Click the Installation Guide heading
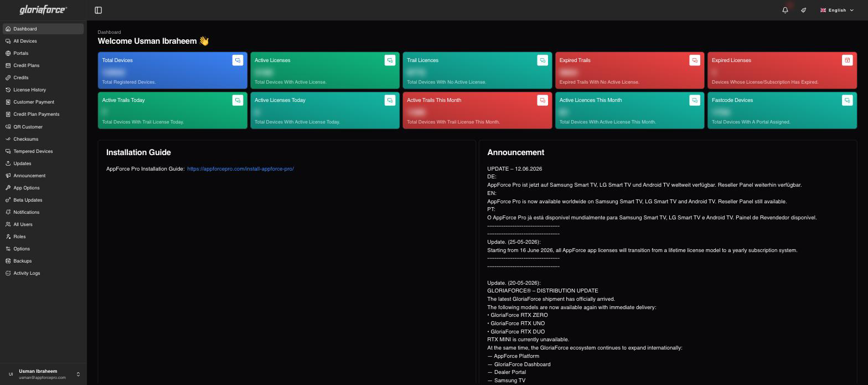The height and width of the screenshot is (385, 868). tap(138, 152)
